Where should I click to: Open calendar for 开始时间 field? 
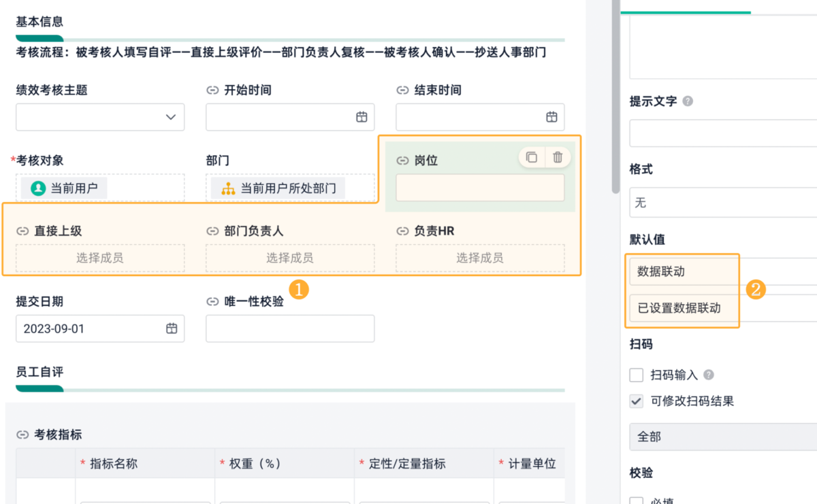tap(362, 117)
